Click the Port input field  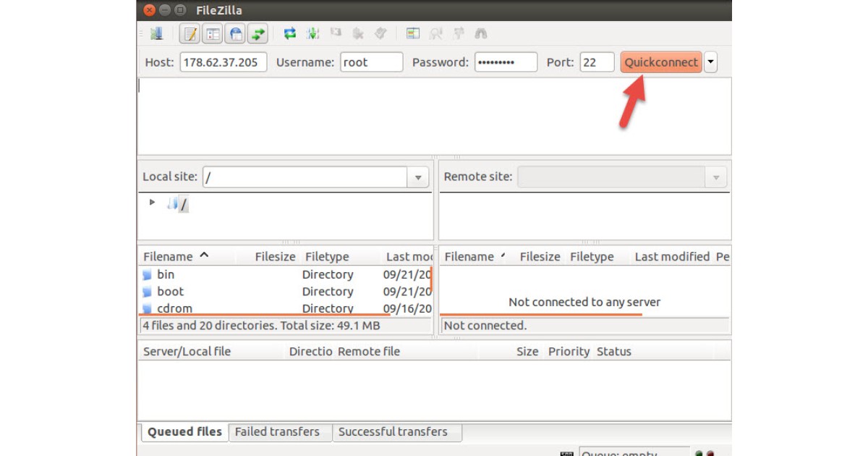pos(596,62)
